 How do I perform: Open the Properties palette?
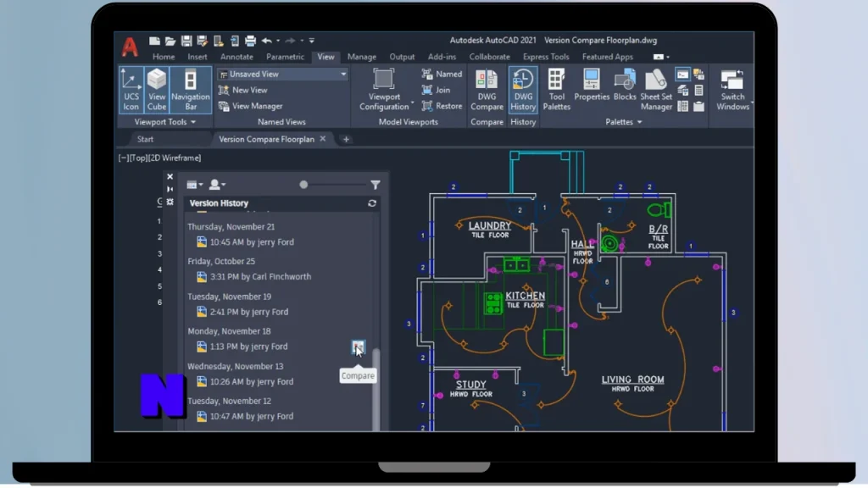point(591,89)
